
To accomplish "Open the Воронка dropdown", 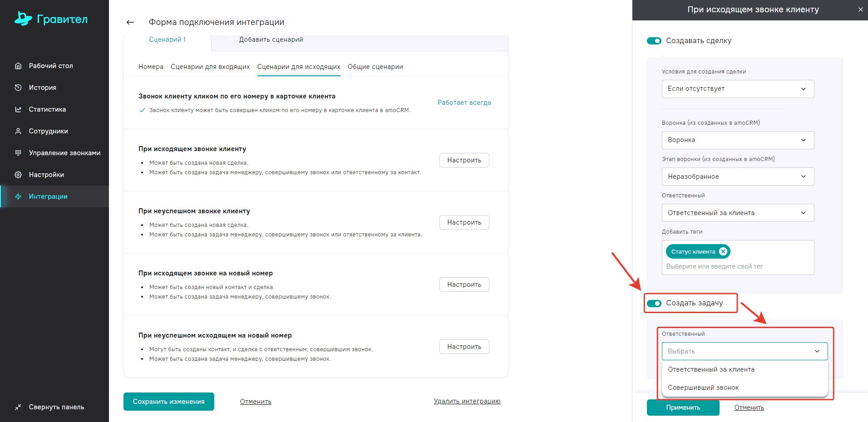I will click(738, 140).
